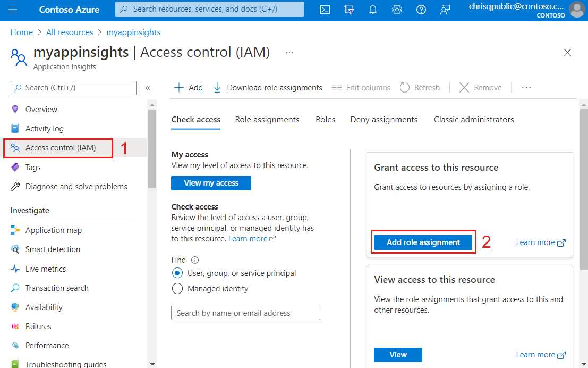Click the View my access button
588x368 pixels.
211,183
